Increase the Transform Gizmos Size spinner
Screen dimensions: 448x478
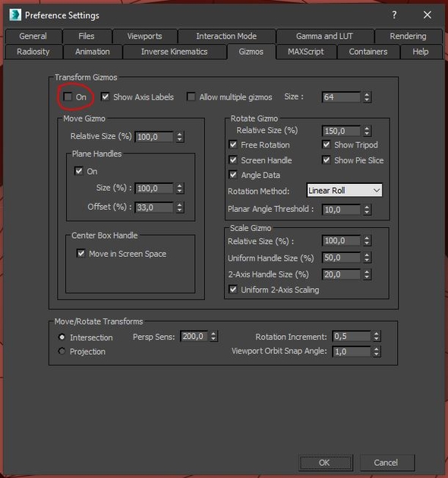click(367, 95)
